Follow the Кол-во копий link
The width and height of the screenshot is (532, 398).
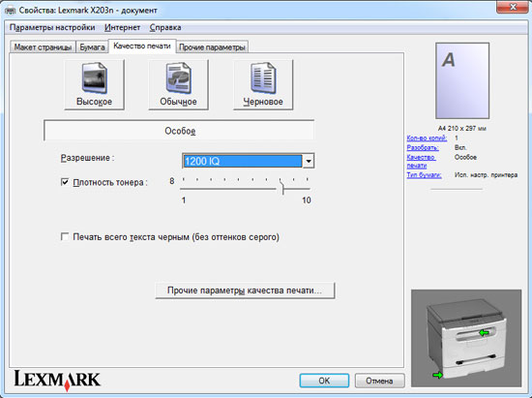coord(427,138)
